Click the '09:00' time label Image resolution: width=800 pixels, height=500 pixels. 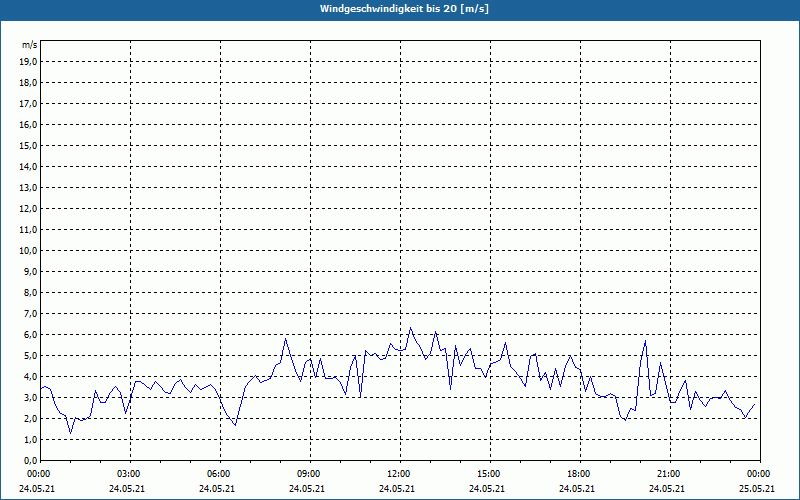click(x=309, y=474)
